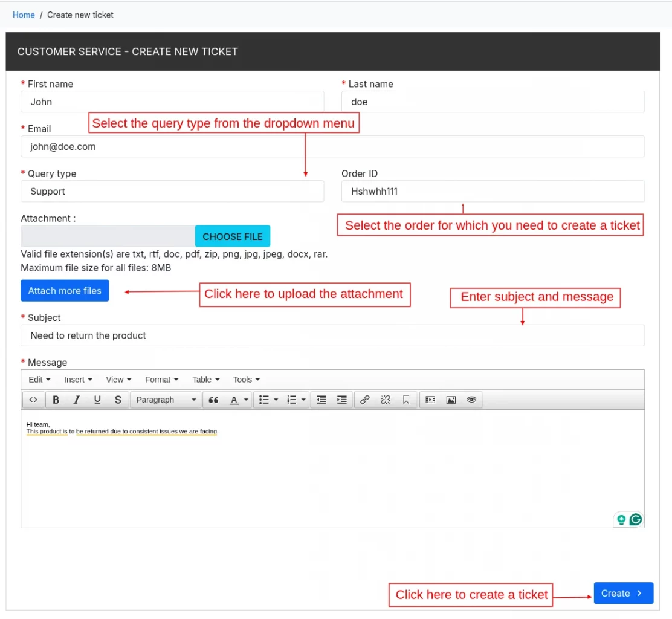Insert a numbered list
Viewport: 672px width, 619px height.
coord(292,400)
